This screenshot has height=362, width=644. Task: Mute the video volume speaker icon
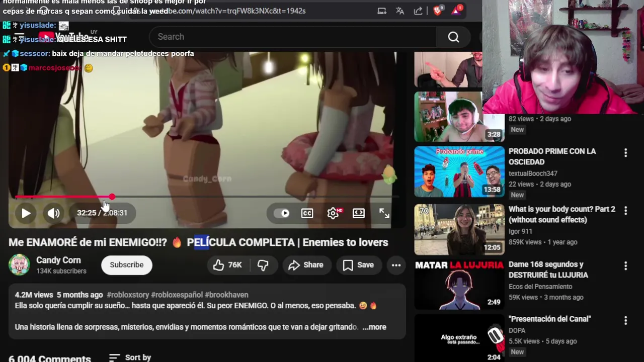coord(54,213)
